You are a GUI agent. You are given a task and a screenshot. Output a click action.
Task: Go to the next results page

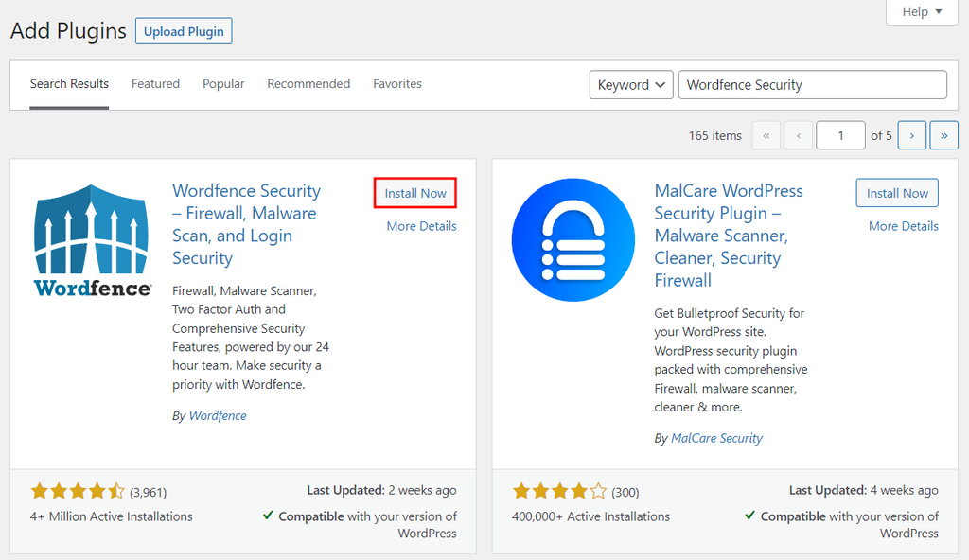[x=911, y=135]
